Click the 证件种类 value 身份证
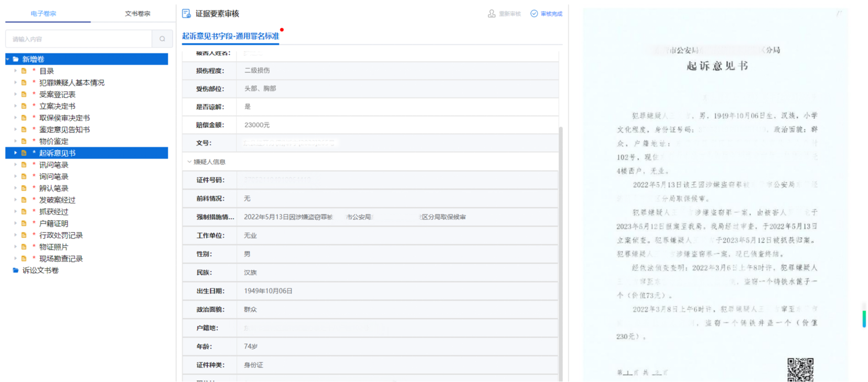The image size is (868, 382). (x=253, y=365)
